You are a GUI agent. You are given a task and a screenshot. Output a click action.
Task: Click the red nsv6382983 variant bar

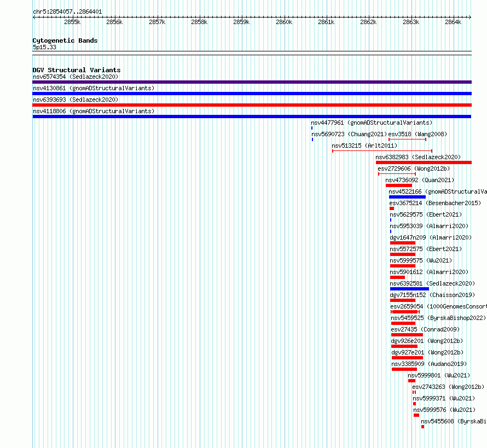(x=424, y=162)
